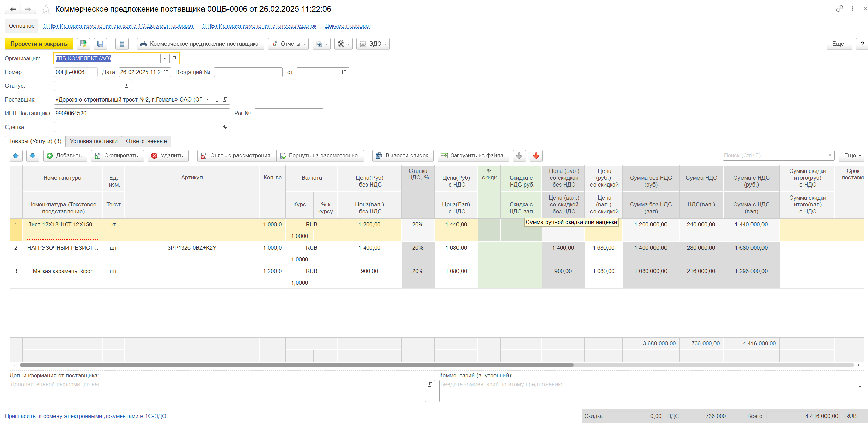
Task: Click Добавить to add a row
Action: click(65, 156)
